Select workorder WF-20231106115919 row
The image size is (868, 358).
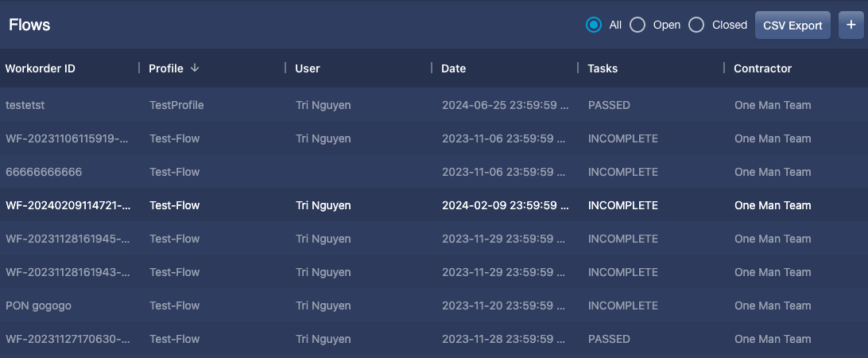pyautogui.click(x=434, y=138)
